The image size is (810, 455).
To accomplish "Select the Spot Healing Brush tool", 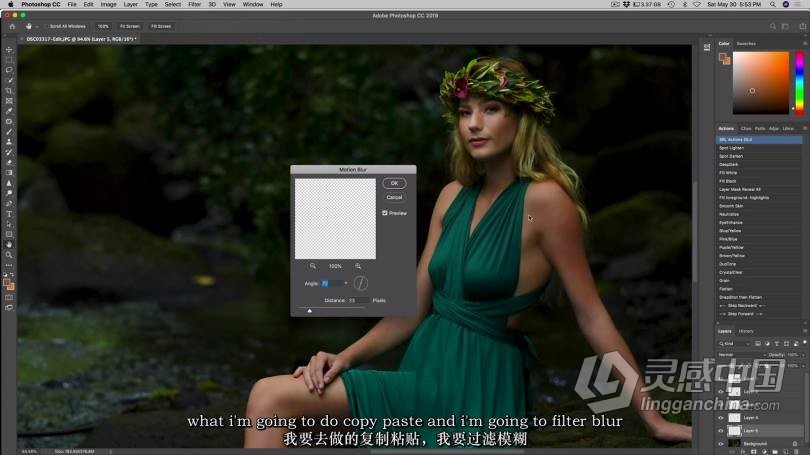I will 9,121.
